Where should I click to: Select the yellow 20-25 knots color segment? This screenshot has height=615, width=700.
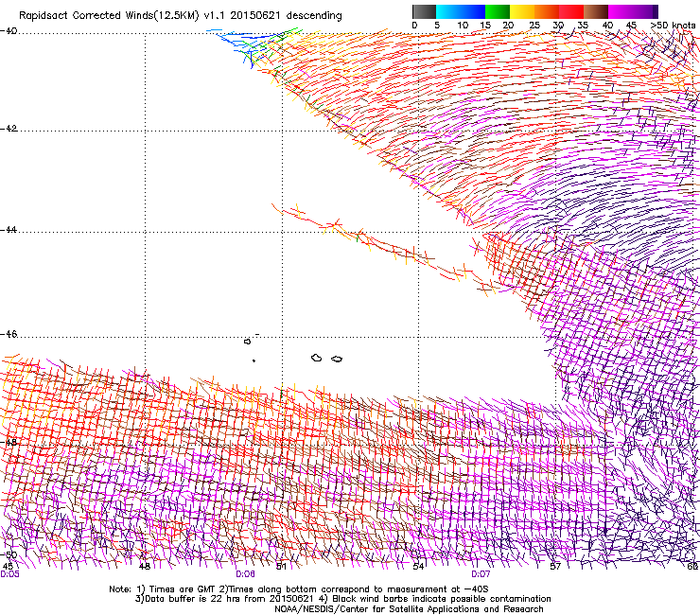point(522,11)
